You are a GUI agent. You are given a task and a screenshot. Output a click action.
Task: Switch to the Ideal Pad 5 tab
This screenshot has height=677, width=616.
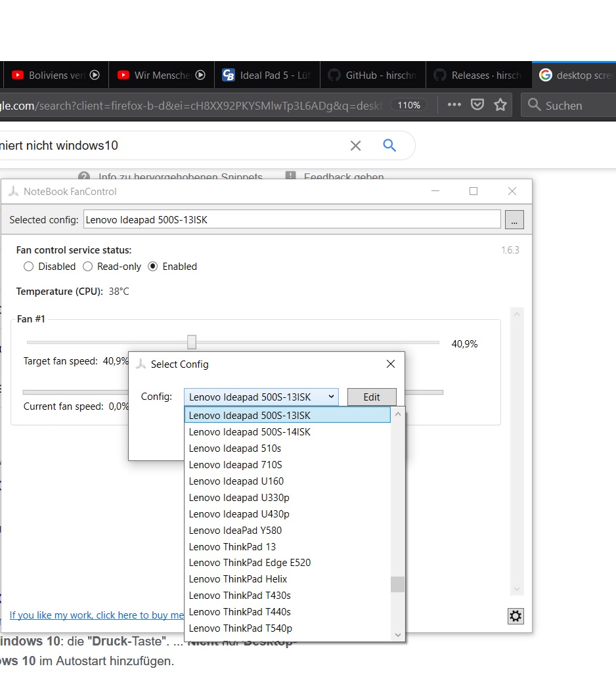point(268,75)
